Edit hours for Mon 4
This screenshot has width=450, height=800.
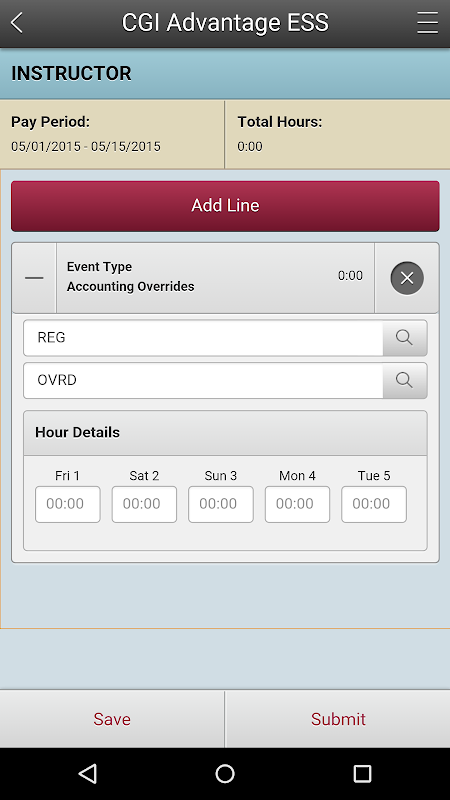[297, 504]
